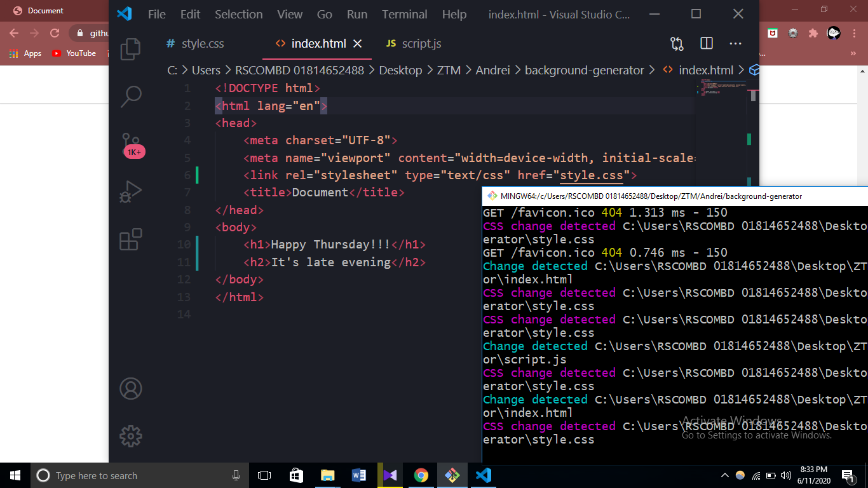Screen dimensions: 868x488
Task: Click the gear extension icon in Chrome
Action: (x=793, y=33)
